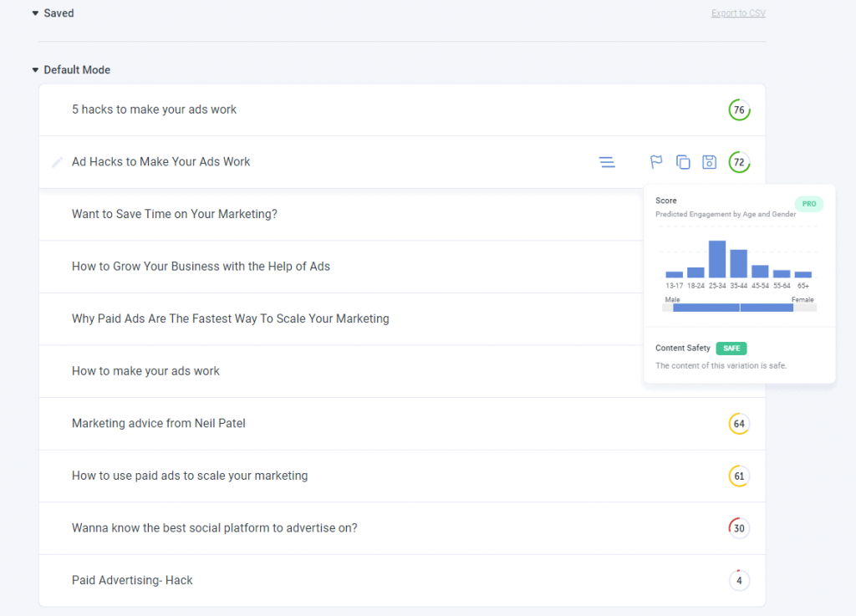Click the 72 score circle
This screenshot has height=616, width=856.
click(739, 162)
